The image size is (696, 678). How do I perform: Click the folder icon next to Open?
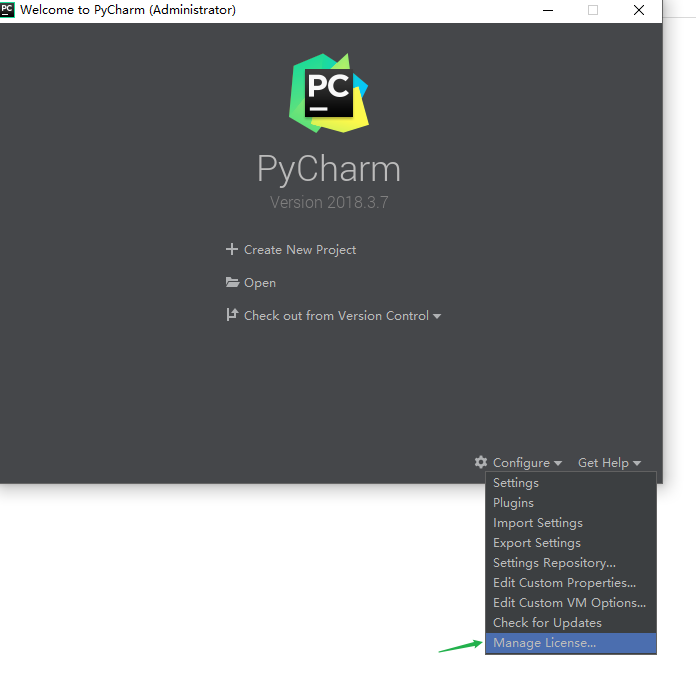(232, 282)
